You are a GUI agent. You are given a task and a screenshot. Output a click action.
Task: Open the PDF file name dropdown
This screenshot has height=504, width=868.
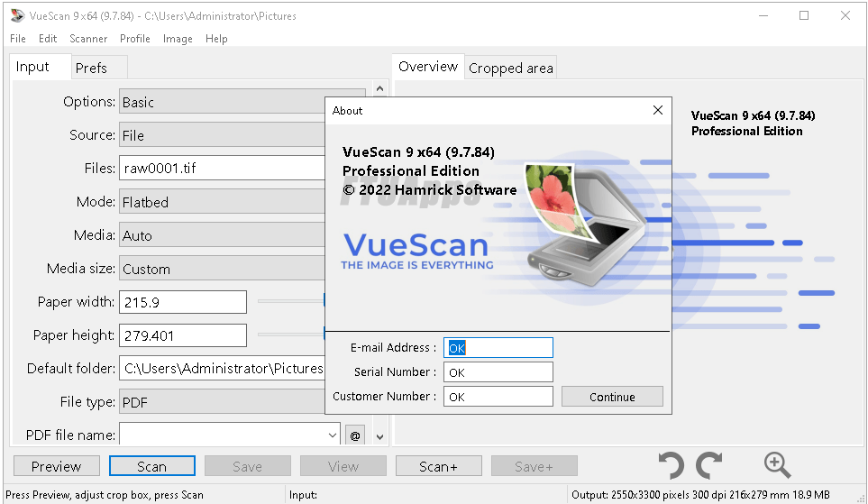332,435
